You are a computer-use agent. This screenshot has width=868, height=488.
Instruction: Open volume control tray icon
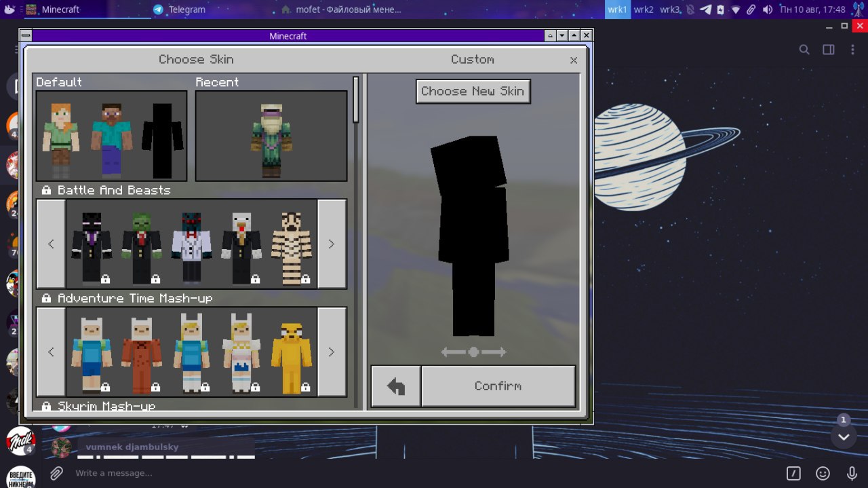(767, 10)
